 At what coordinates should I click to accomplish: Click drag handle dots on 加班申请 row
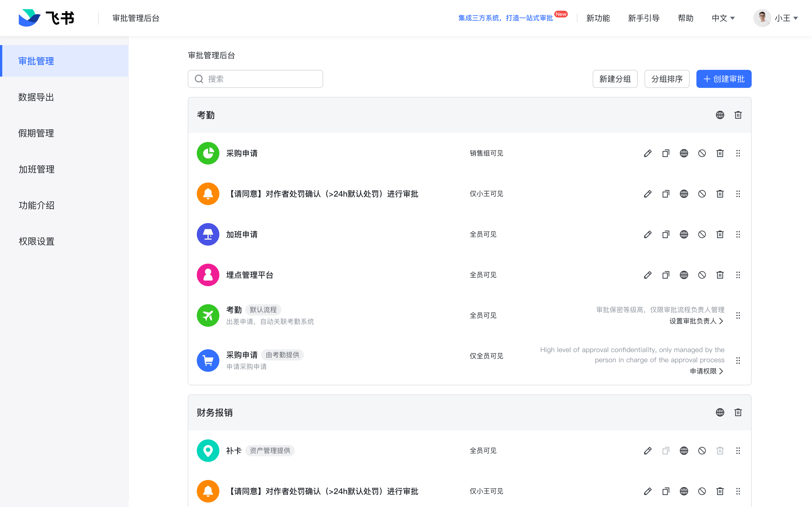738,234
